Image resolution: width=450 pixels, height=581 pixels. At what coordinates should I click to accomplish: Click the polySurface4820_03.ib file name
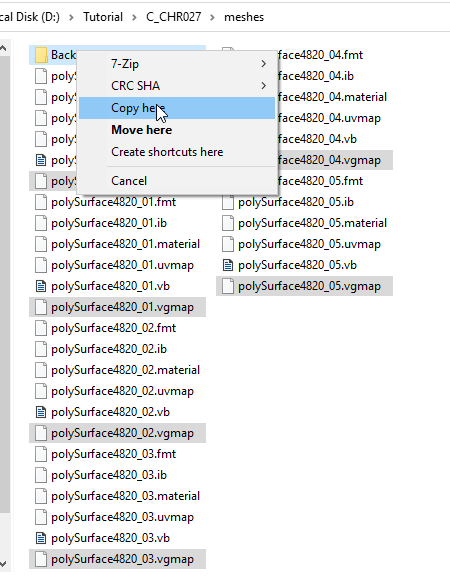(109, 475)
